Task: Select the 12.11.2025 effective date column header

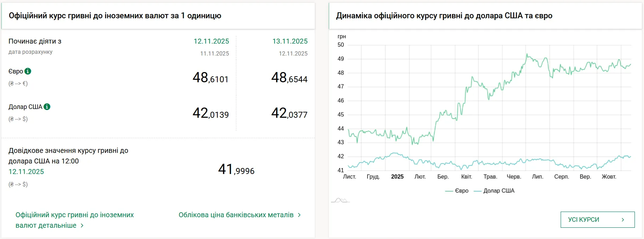Action: [211, 41]
